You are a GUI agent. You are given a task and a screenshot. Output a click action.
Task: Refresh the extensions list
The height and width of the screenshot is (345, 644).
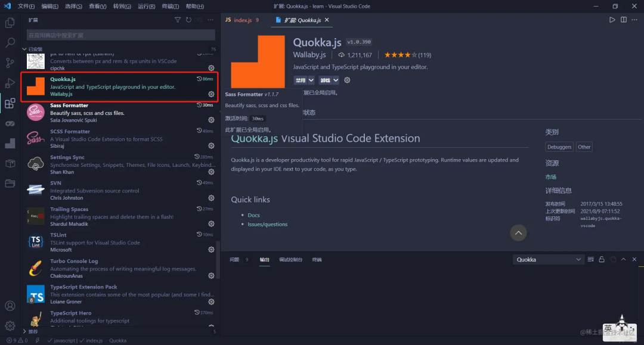tap(188, 20)
